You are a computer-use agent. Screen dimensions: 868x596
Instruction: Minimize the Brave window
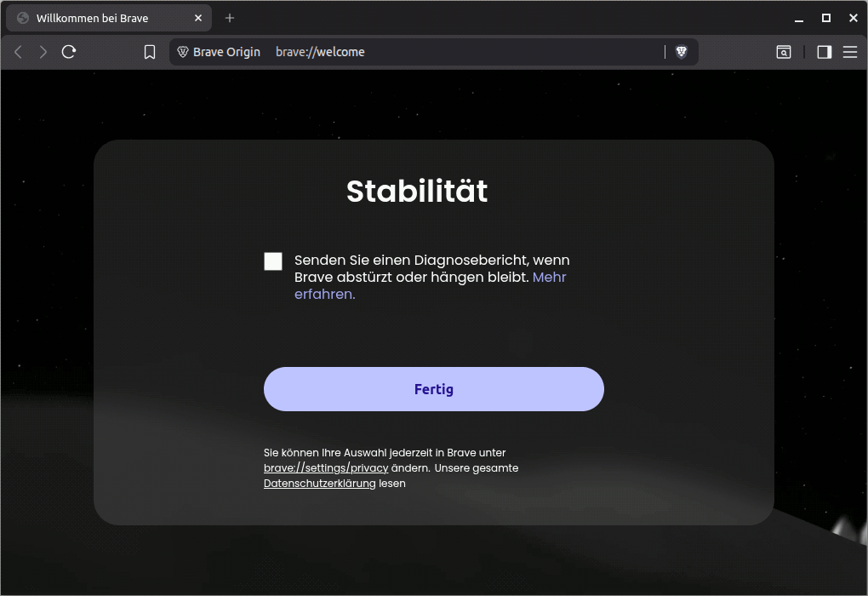click(799, 18)
